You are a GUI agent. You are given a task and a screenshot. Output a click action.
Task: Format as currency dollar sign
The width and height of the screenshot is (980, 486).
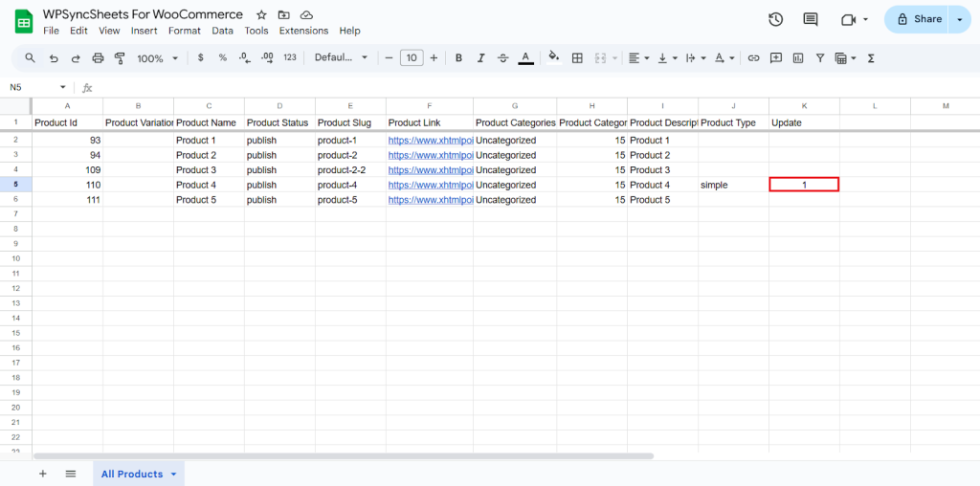[201, 57]
